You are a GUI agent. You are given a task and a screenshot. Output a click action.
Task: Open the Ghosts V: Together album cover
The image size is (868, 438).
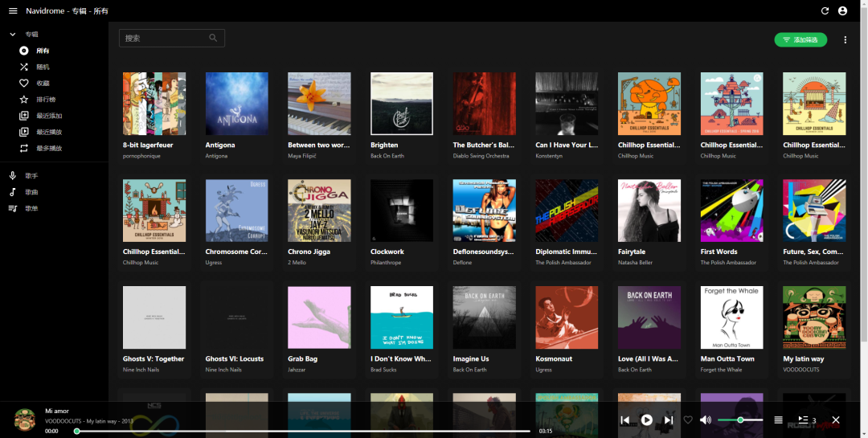154,317
